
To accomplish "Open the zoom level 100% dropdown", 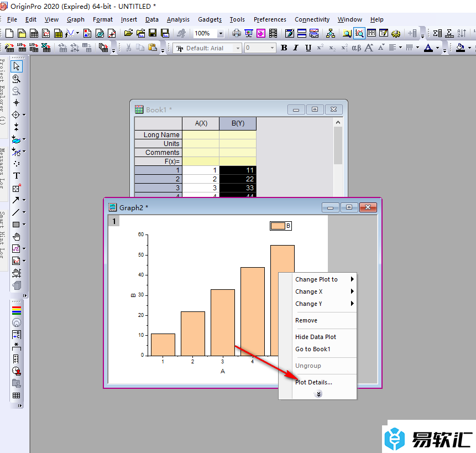I will click(x=221, y=33).
